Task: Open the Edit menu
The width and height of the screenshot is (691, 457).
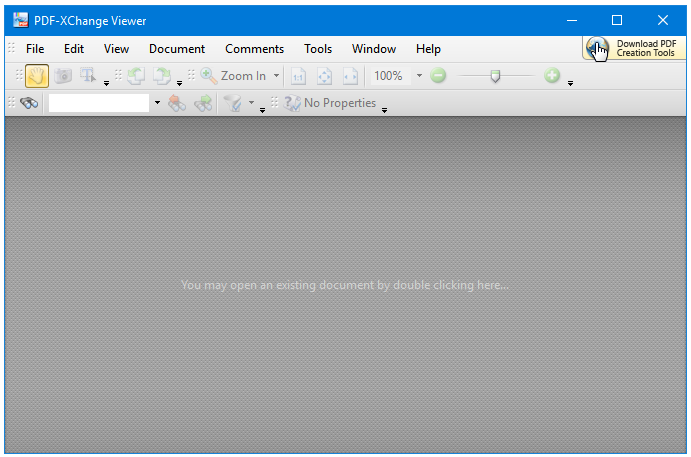Action: click(74, 49)
